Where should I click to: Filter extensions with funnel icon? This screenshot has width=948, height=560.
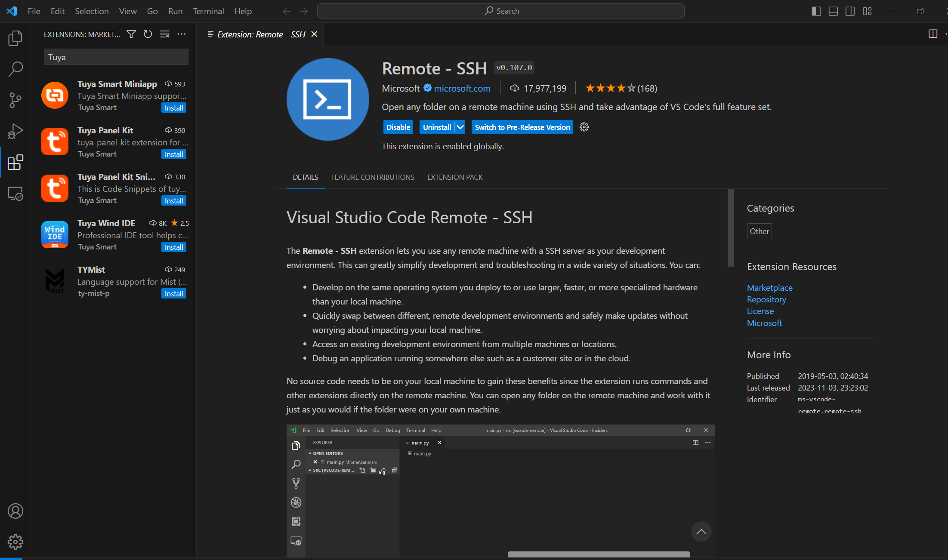click(131, 34)
